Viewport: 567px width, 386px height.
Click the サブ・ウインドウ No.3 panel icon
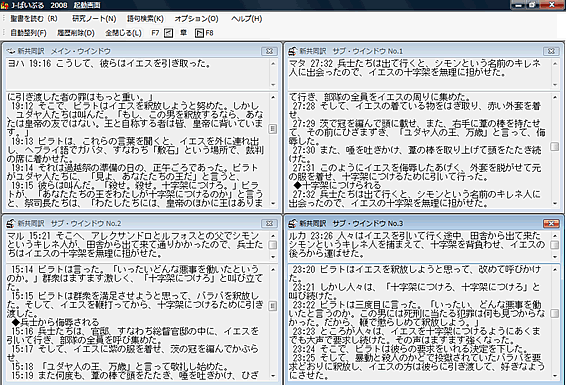coord(292,223)
